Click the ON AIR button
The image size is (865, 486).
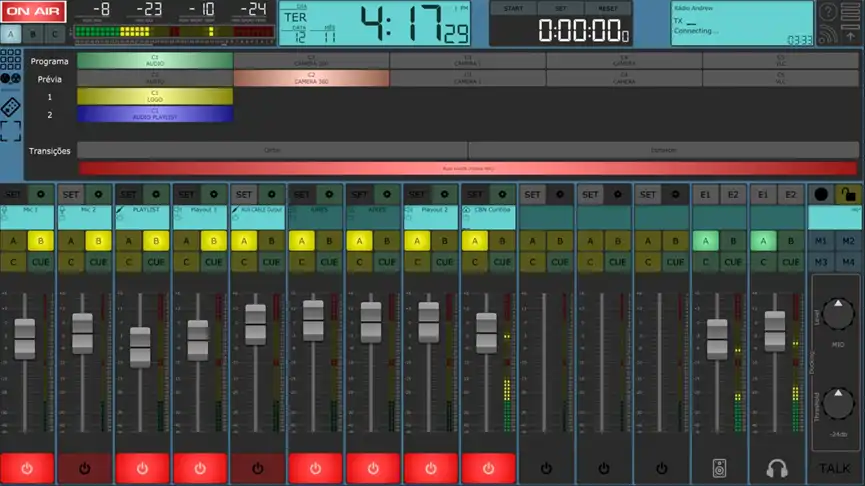pos(33,12)
